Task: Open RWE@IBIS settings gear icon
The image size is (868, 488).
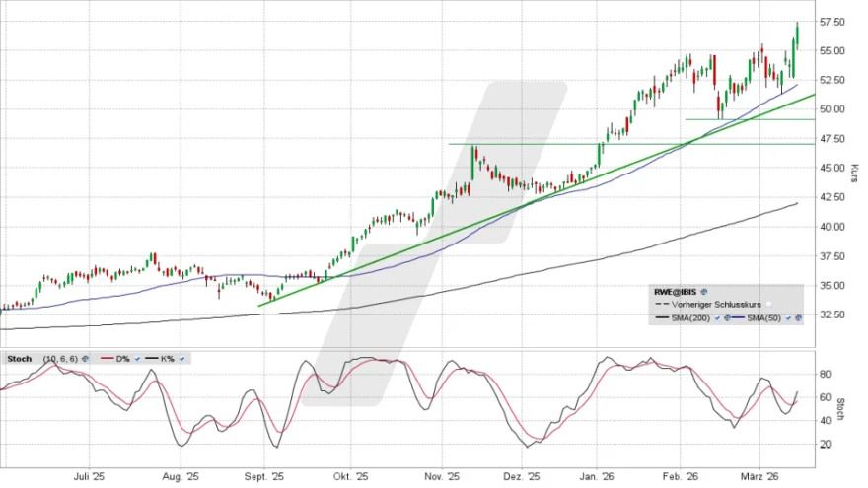Action: (x=704, y=293)
